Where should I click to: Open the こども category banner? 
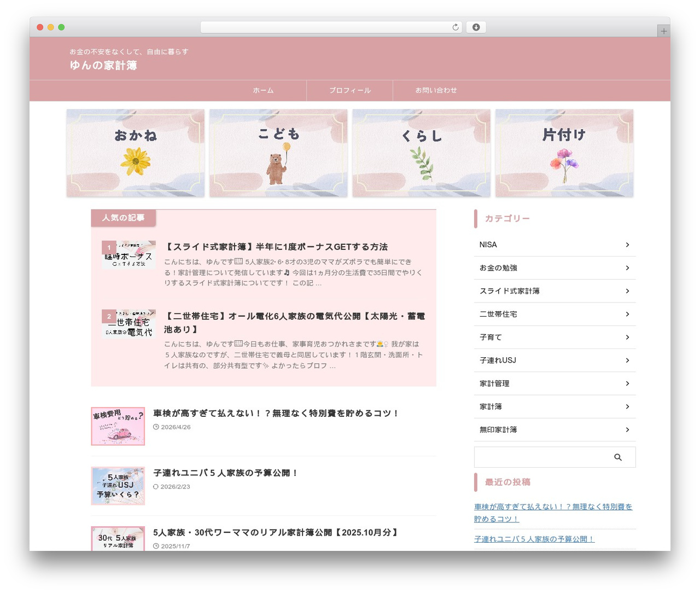[x=278, y=153]
